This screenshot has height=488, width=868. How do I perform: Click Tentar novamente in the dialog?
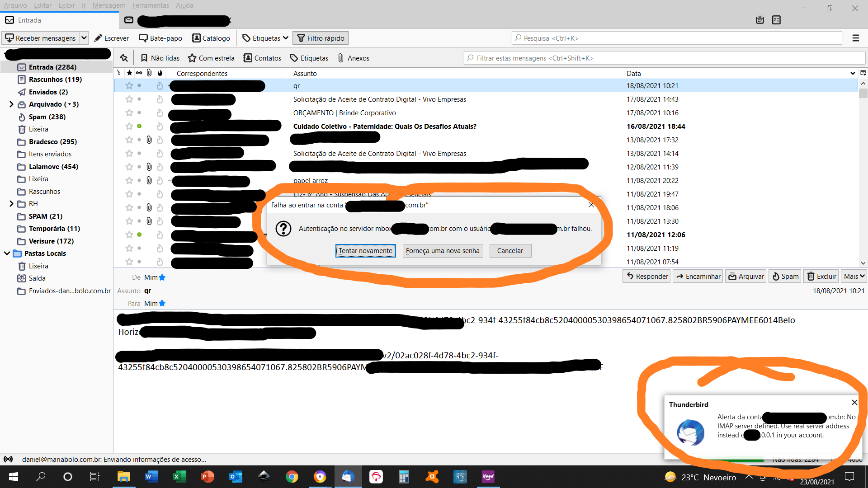[365, 251]
